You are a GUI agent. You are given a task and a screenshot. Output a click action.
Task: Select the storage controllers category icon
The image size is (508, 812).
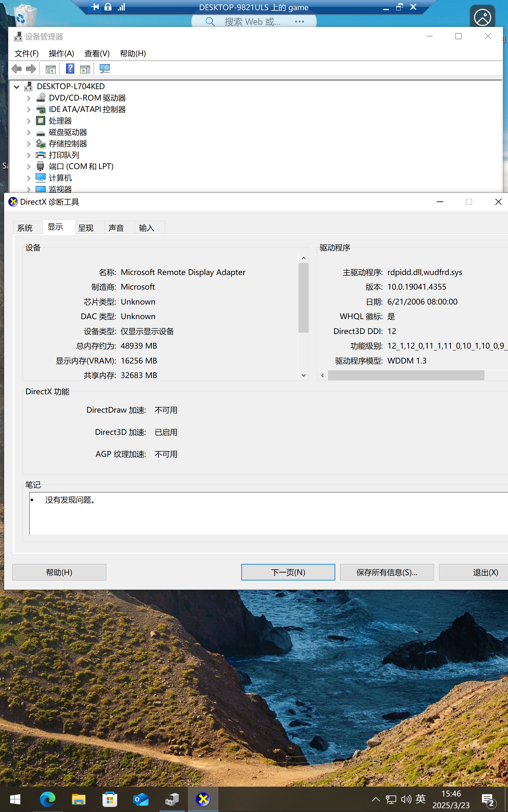coord(41,144)
